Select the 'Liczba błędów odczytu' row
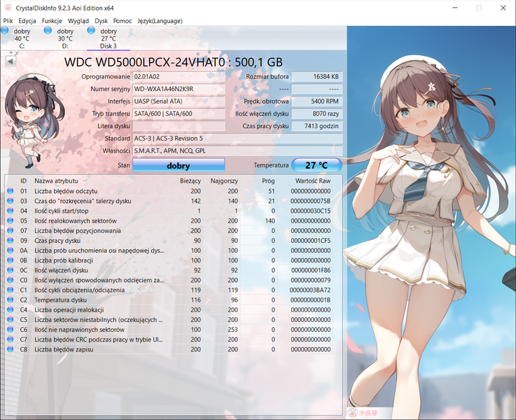516x420 pixels. click(169, 191)
